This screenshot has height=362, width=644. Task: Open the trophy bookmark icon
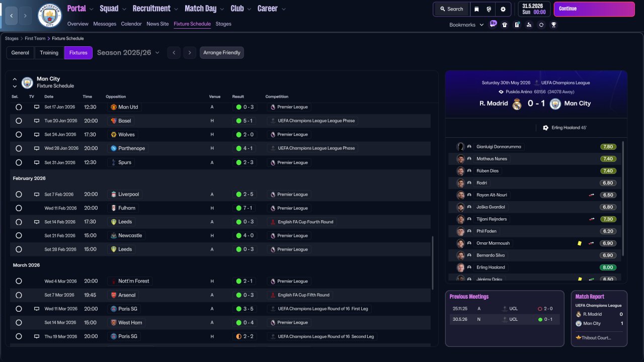(x=553, y=25)
